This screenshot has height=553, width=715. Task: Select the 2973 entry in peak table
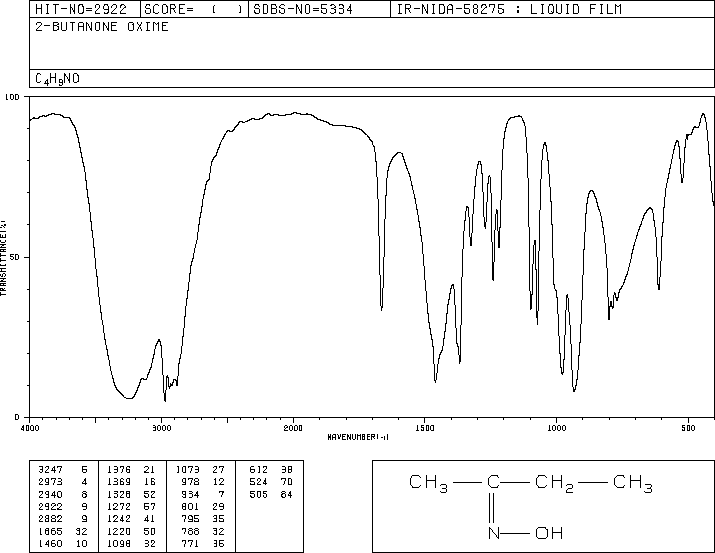click(63, 482)
